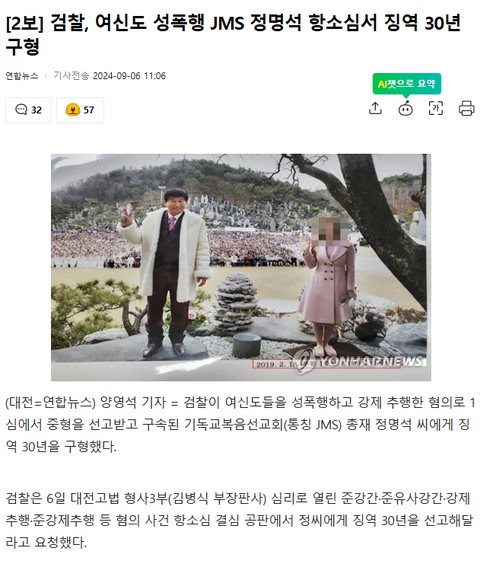Click the speech bubble comment icon
This screenshot has width=480, height=567.
coord(21,110)
